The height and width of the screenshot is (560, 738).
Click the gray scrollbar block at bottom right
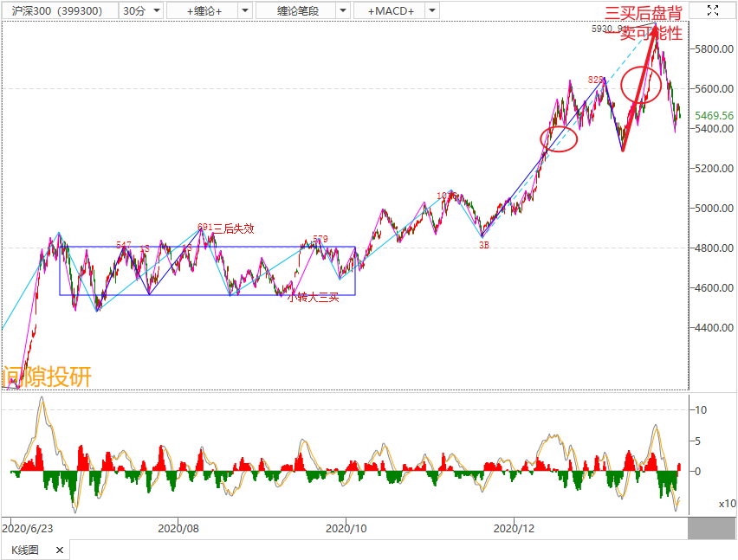(x=711, y=527)
